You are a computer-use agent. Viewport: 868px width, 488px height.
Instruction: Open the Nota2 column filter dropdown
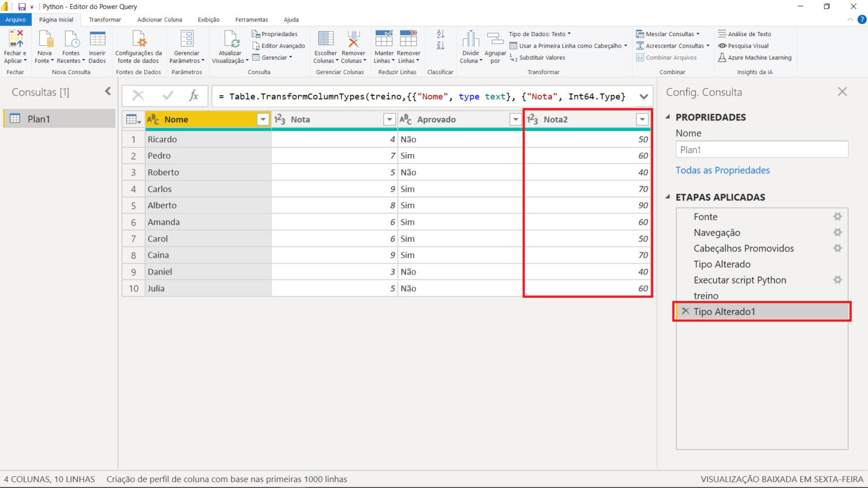tap(642, 119)
